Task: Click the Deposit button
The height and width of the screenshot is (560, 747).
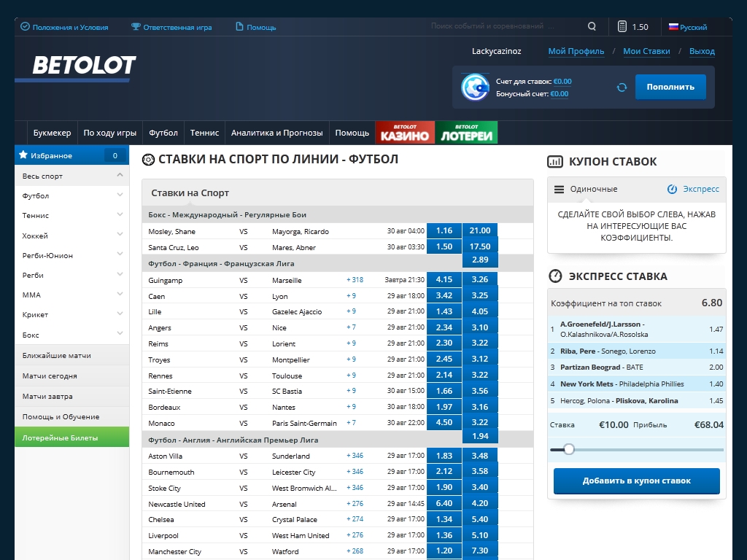Action: click(670, 87)
